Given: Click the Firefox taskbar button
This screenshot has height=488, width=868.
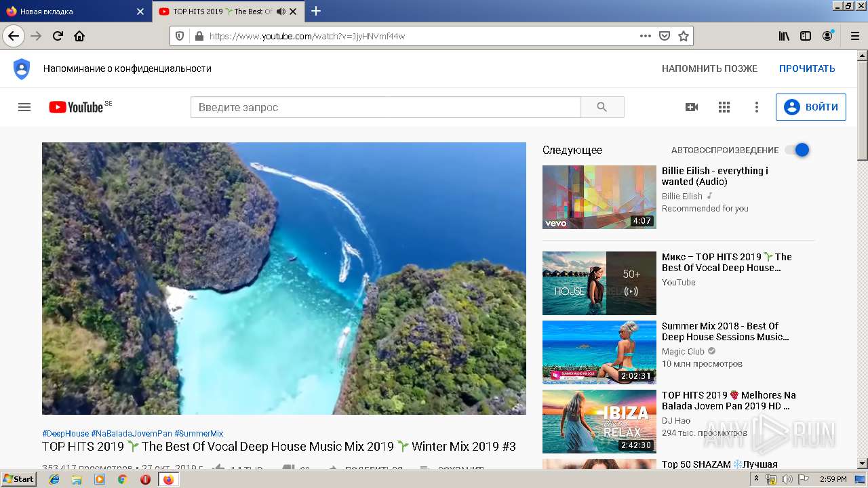Looking at the screenshot, I should click(x=168, y=479).
